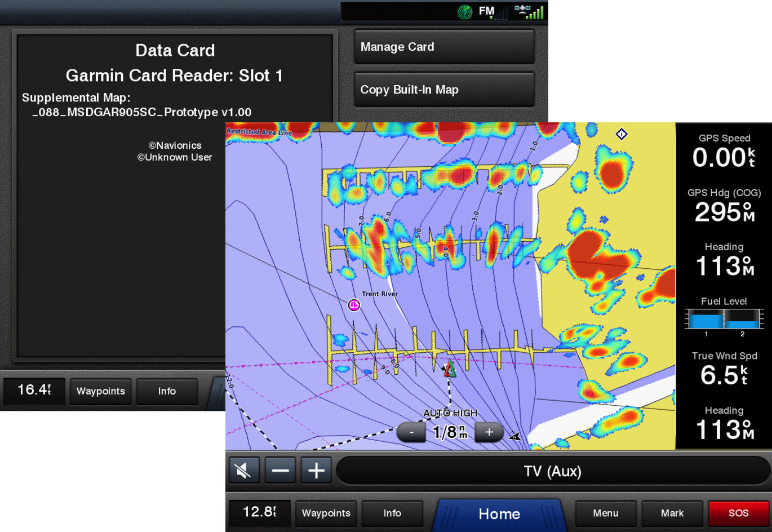Click the 16.4 ft depth readout
Image resolution: width=772 pixels, height=532 pixels.
[34, 390]
